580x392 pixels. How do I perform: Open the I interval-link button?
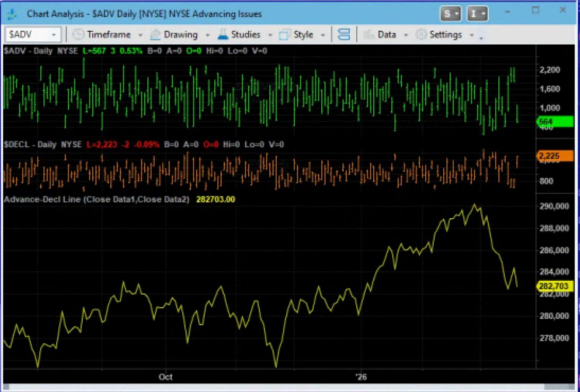click(x=477, y=14)
